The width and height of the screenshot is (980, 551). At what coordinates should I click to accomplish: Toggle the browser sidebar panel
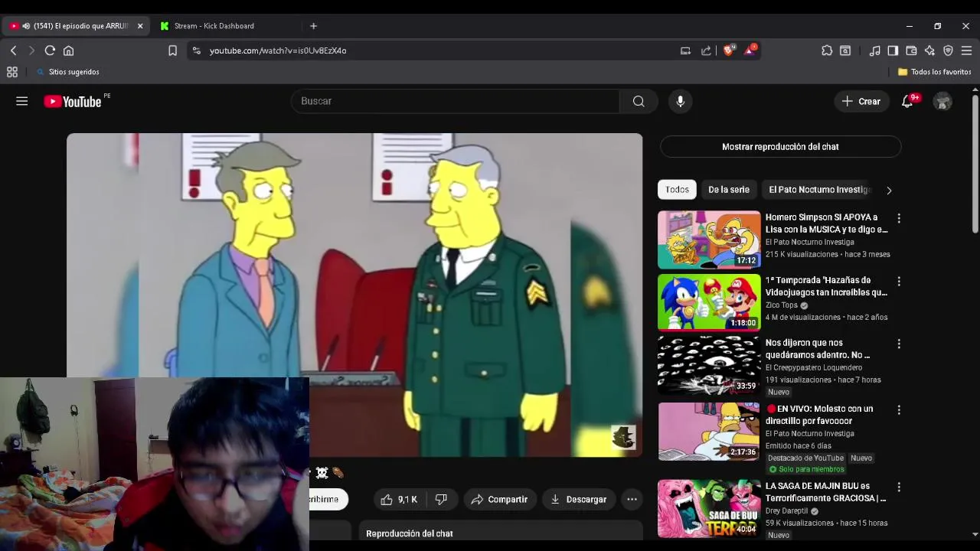[x=893, y=51]
